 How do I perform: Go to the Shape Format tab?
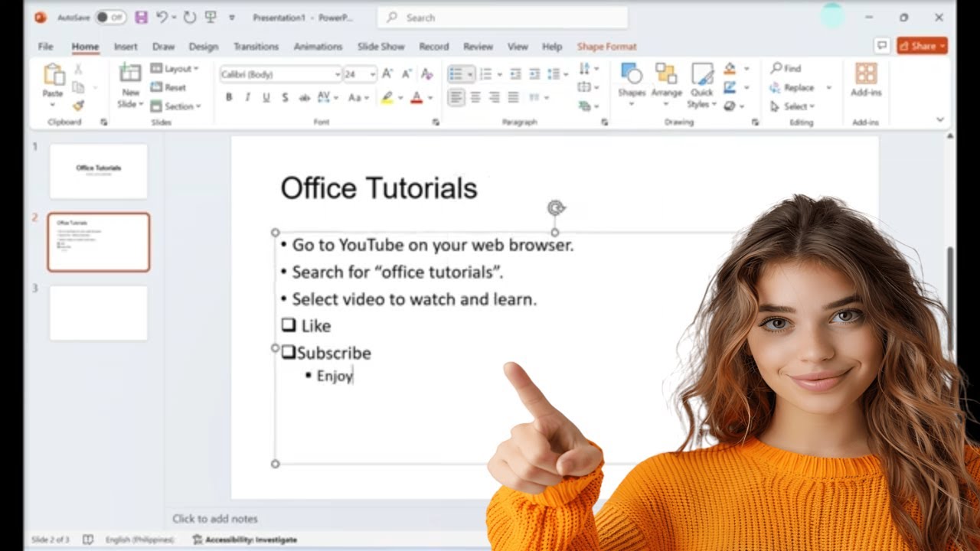tap(607, 47)
